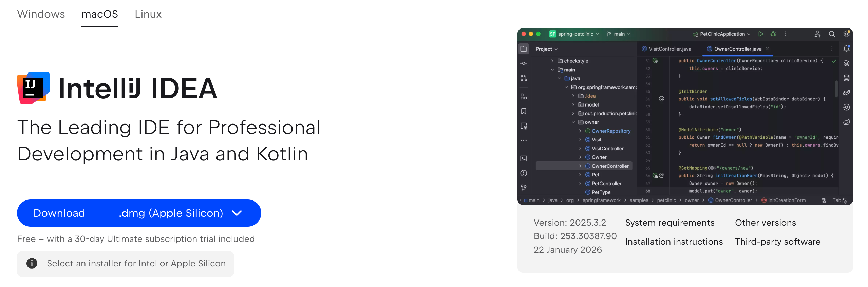
Task: Click the Bookmarks icon in left sidebar
Action: (524, 111)
